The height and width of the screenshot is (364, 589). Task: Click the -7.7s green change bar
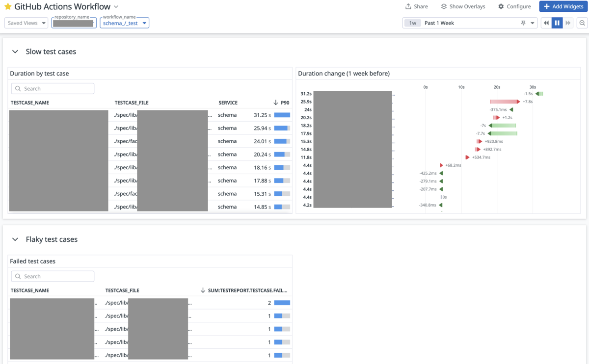click(x=502, y=133)
